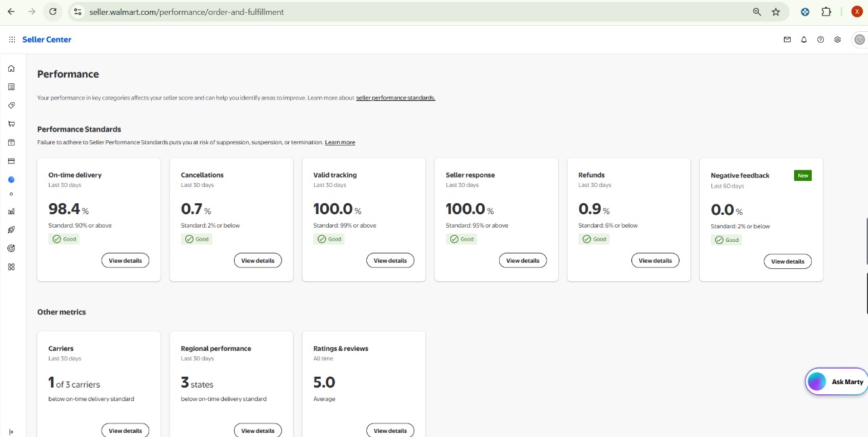Open the apps grid menu beside Seller Center

(12, 40)
